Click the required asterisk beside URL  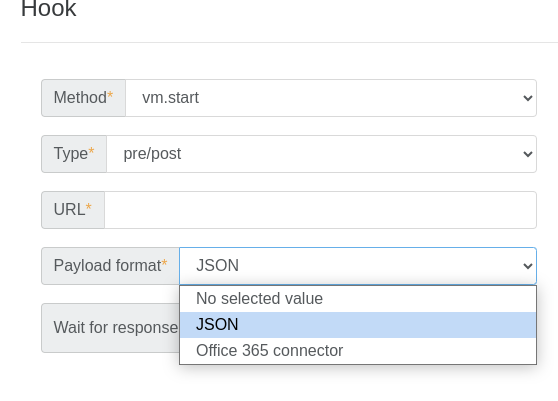tap(89, 207)
